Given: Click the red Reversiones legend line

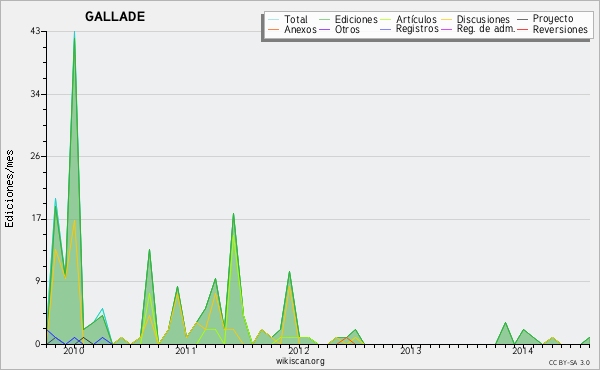Looking at the screenshot, I should point(522,29).
